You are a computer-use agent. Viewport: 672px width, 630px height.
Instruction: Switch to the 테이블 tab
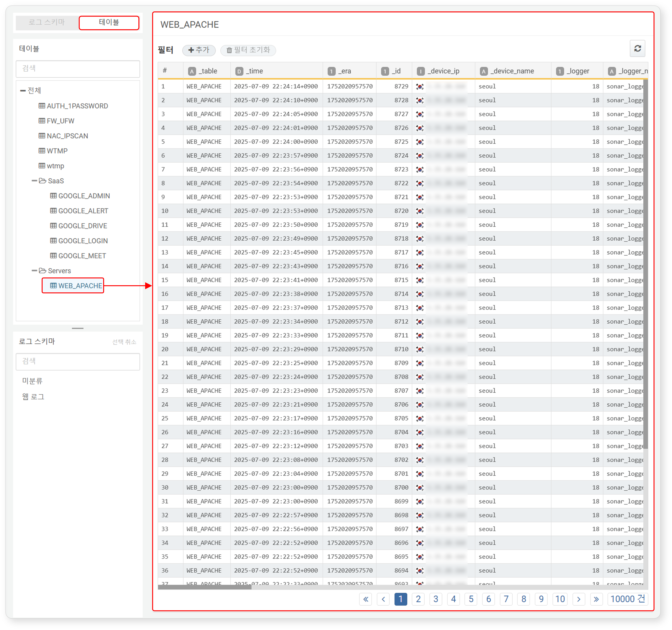109,23
